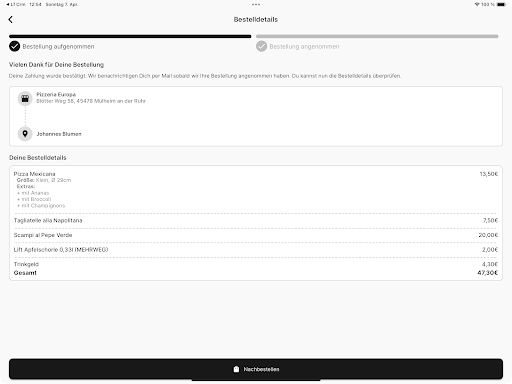Click the recipient name 'Johannes Blumen'
Viewport: 512px width, 384px height.
click(x=59, y=134)
